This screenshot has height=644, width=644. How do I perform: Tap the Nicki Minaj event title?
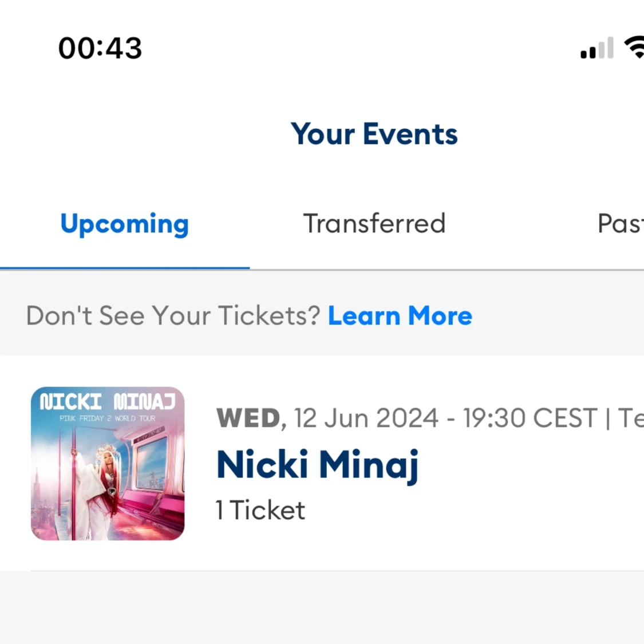coord(318,465)
